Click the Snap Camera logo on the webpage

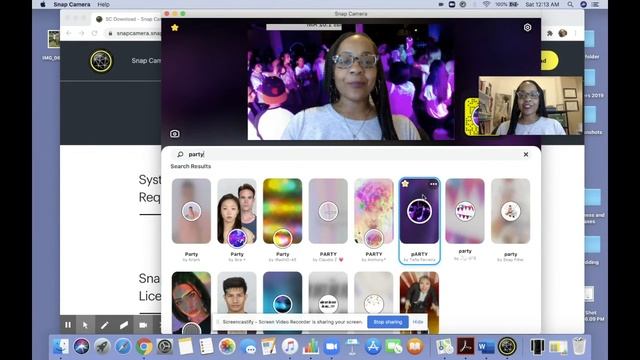[101, 61]
